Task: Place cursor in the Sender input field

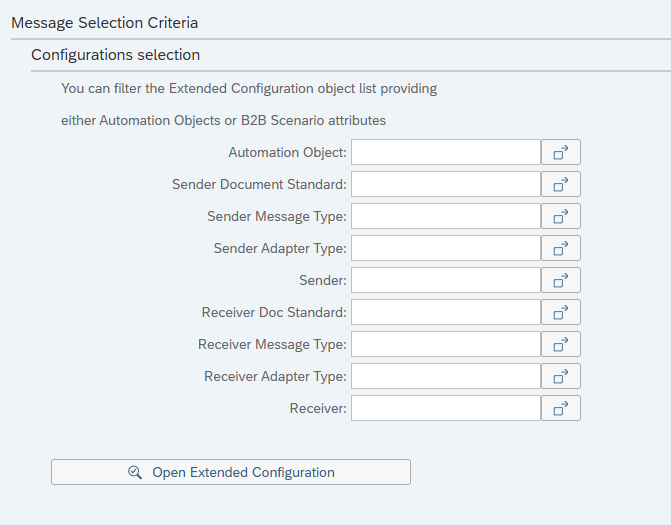Action: (446, 280)
